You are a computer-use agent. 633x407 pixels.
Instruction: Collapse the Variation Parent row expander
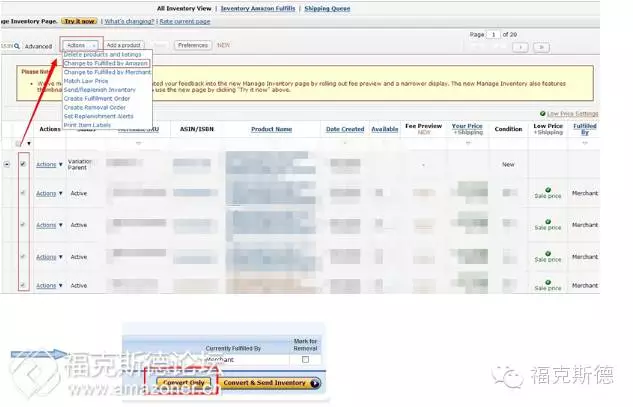point(7,164)
